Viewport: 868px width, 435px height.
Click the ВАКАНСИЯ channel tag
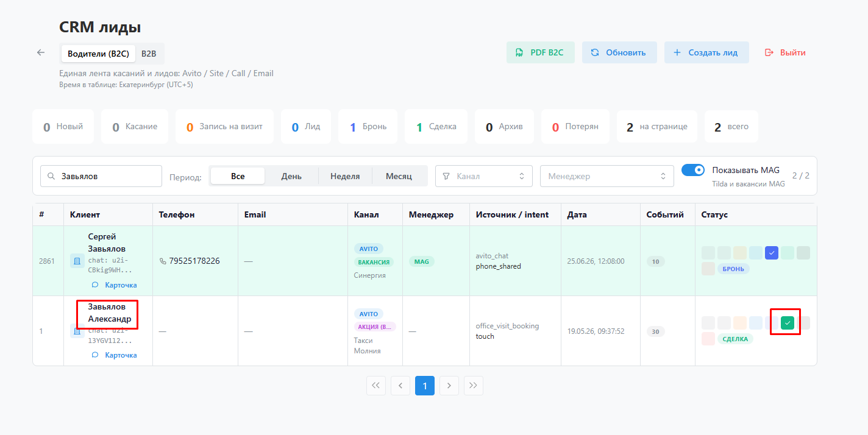[x=374, y=262]
